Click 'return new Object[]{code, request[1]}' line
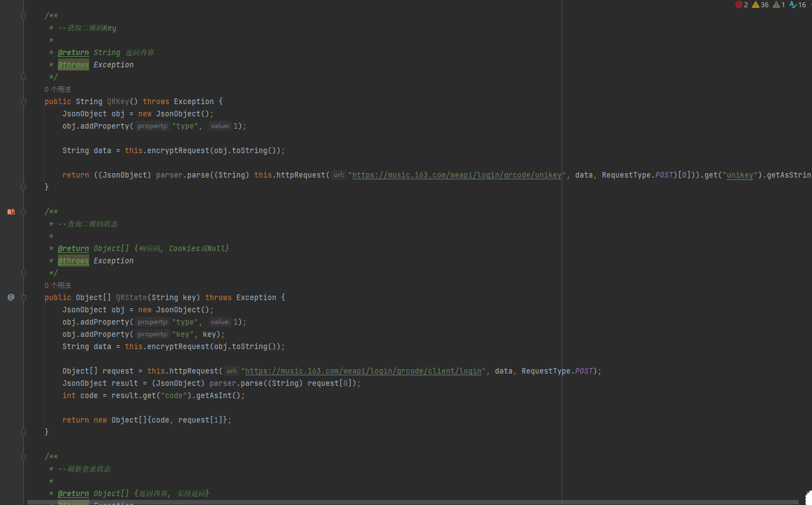The height and width of the screenshot is (505, 812). point(147,420)
